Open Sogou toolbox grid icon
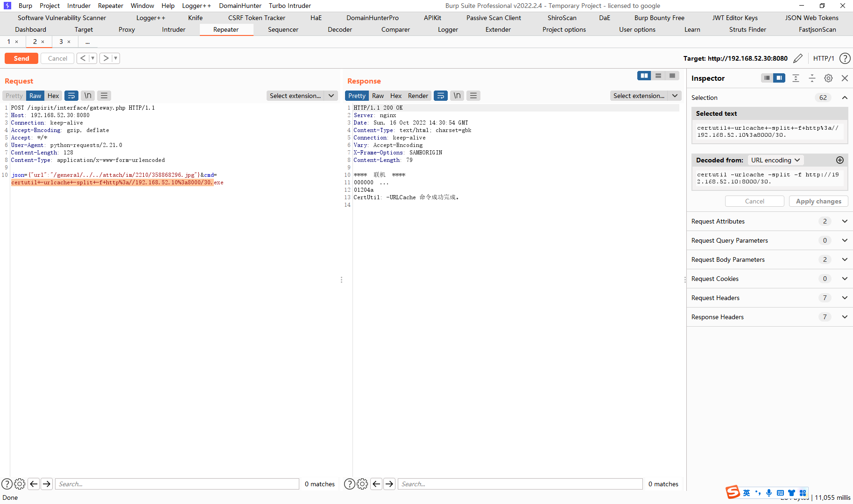This screenshot has height=504, width=853. point(803,493)
